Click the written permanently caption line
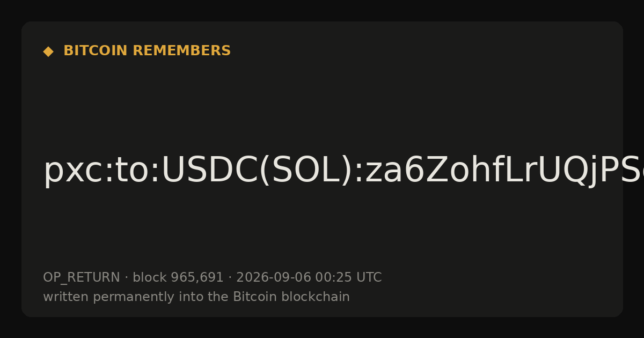The height and width of the screenshot is (338, 644). click(196, 297)
